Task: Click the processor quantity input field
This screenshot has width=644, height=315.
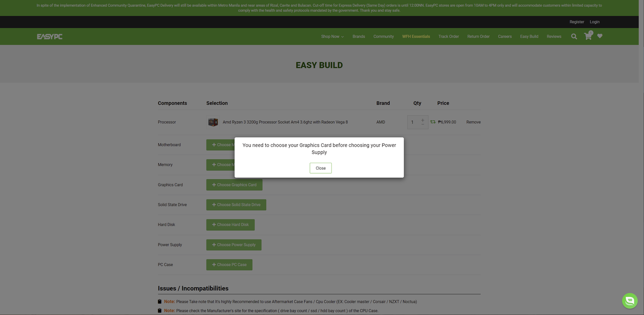Action: coord(413,122)
